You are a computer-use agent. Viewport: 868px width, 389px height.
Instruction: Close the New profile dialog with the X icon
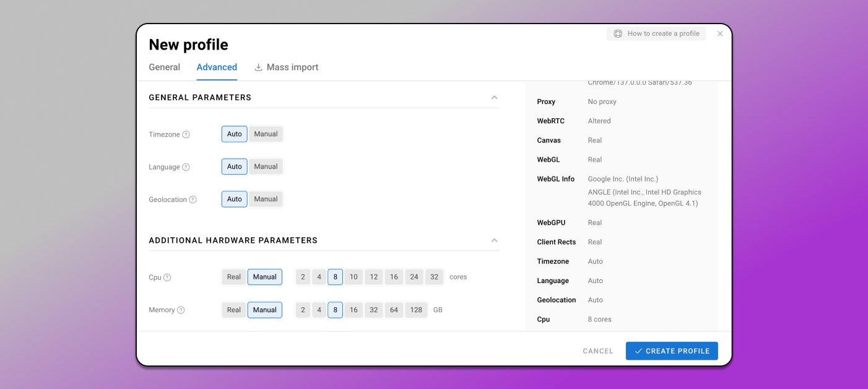point(720,34)
